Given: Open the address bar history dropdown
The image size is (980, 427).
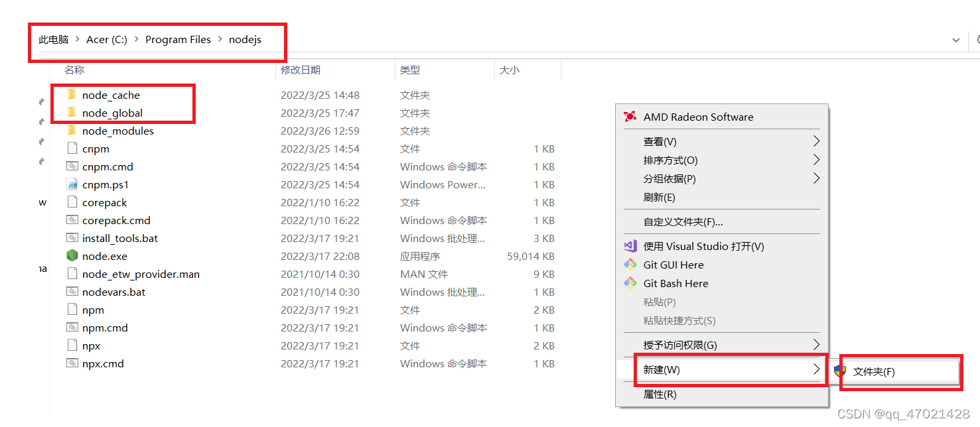Looking at the screenshot, I should (956, 40).
